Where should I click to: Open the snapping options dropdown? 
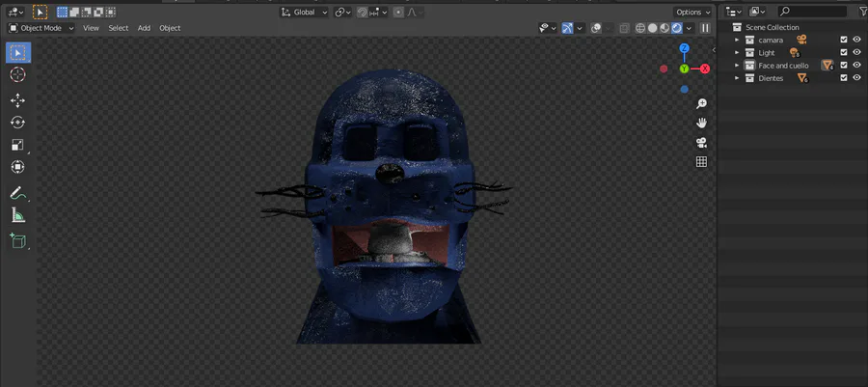(379, 13)
